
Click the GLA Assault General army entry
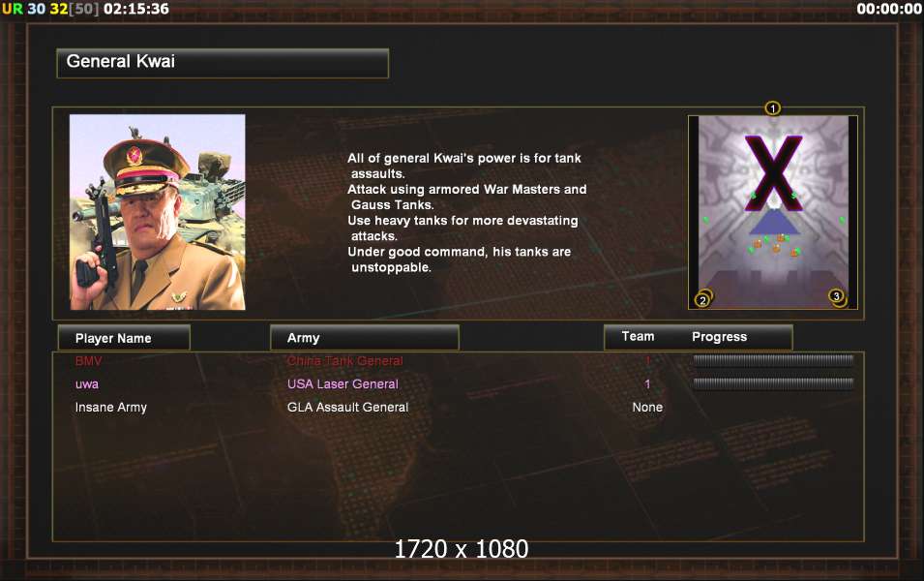(347, 407)
